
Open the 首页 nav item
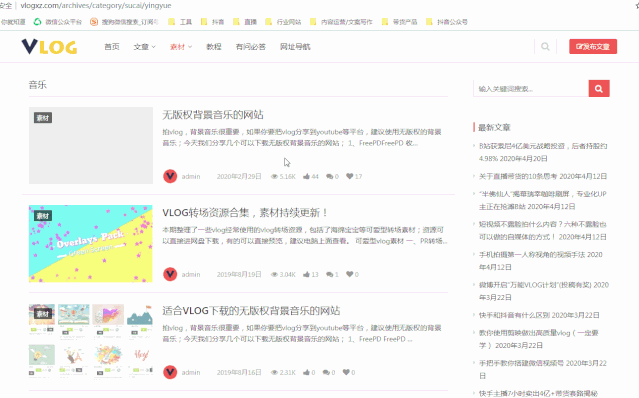112,47
